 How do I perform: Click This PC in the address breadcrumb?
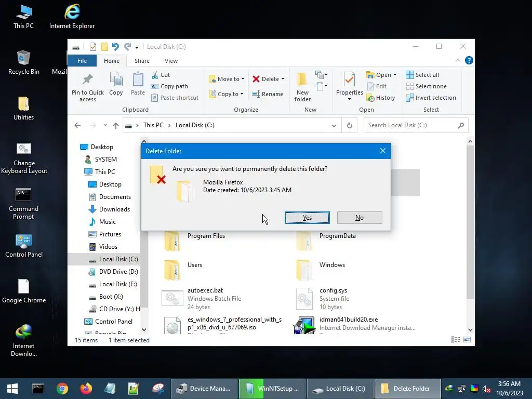click(153, 125)
